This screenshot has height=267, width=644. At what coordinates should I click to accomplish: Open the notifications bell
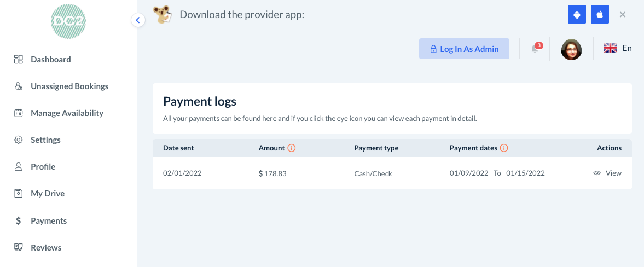pos(535,49)
